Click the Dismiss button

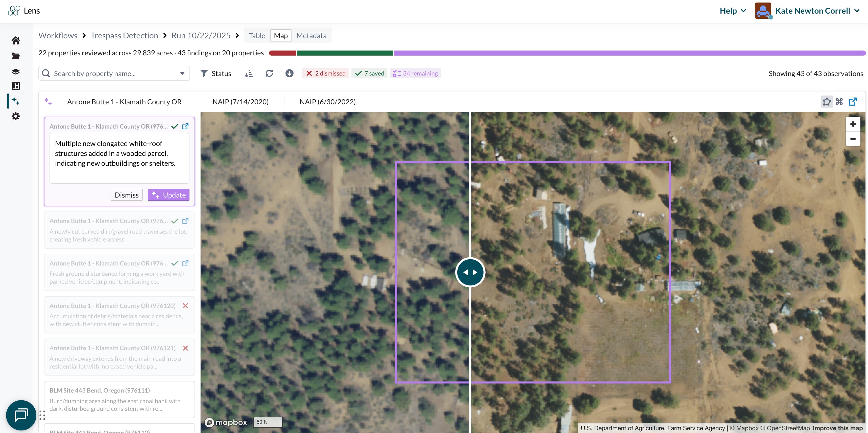tap(126, 195)
